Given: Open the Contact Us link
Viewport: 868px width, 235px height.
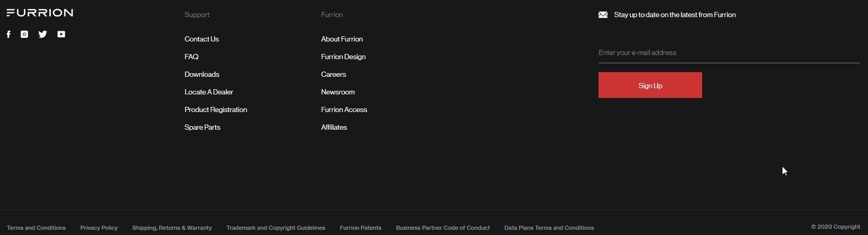Looking at the screenshot, I should [202, 39].
